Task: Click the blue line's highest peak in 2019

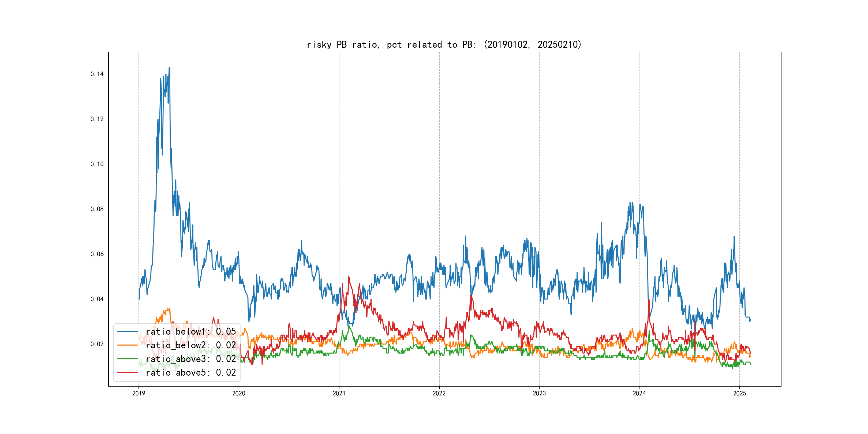Action: (170, 68)
